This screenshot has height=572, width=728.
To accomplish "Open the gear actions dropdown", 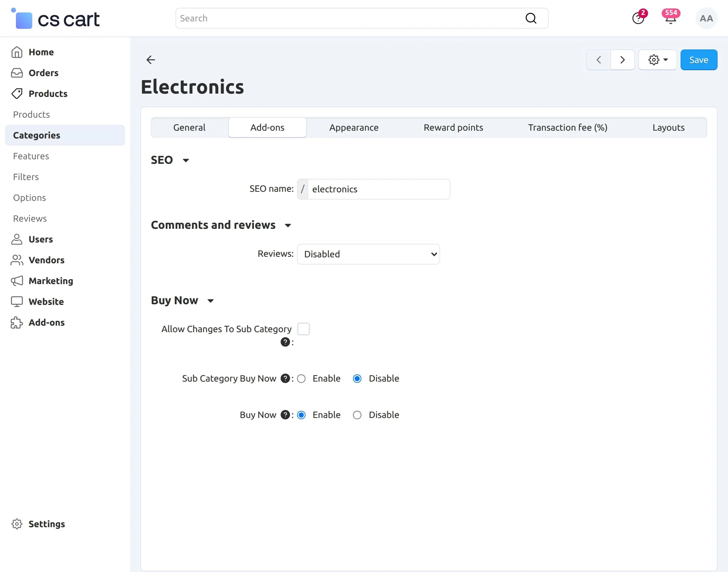I will point(658,59).
